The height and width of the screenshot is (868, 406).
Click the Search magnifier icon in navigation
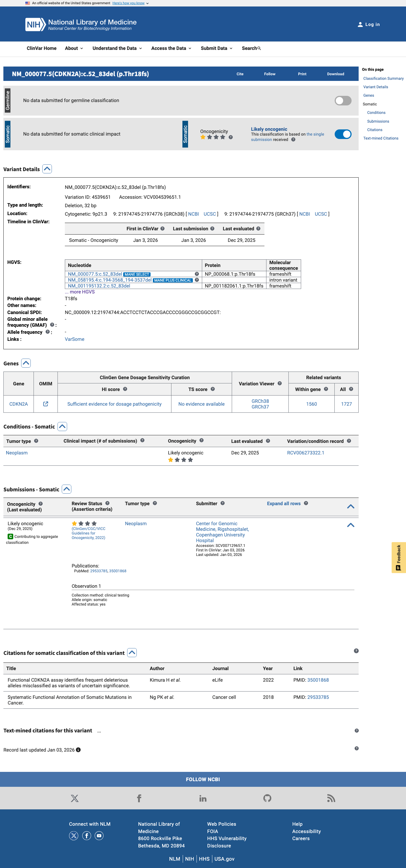tap(259, 48)
